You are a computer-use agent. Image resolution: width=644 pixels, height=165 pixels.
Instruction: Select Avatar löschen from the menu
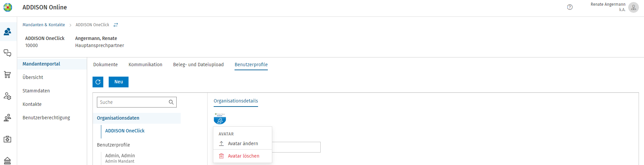coord(243,156)
